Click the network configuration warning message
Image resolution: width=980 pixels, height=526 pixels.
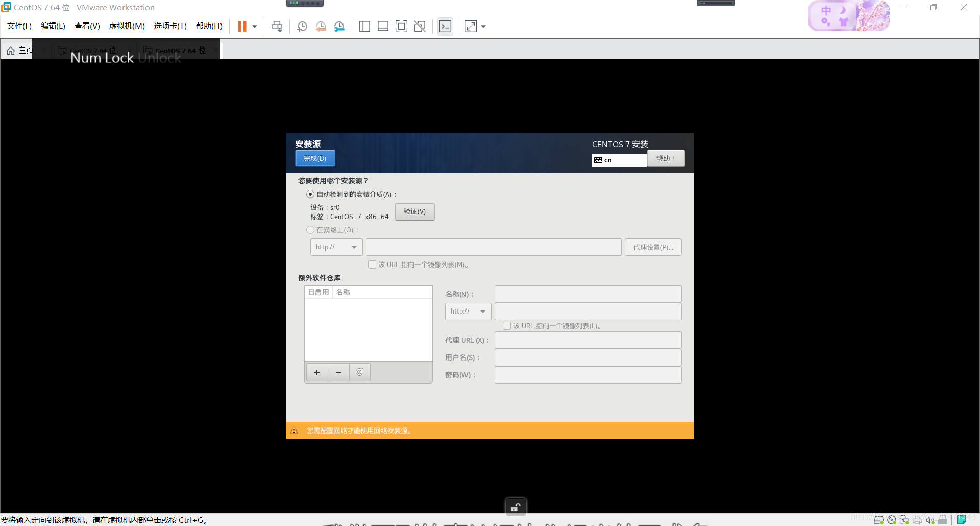(x=359, y=431)
